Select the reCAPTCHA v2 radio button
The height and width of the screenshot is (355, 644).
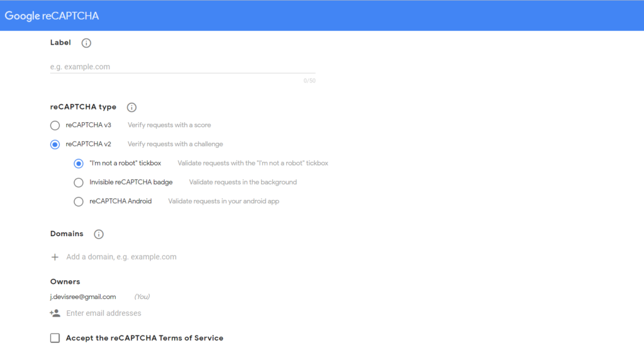click(55, 144)
